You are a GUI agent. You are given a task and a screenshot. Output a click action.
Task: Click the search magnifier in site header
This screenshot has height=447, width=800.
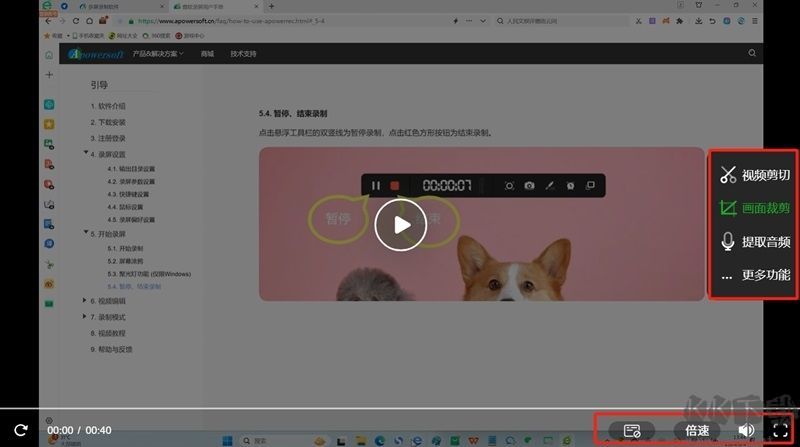tap(752, 53)
